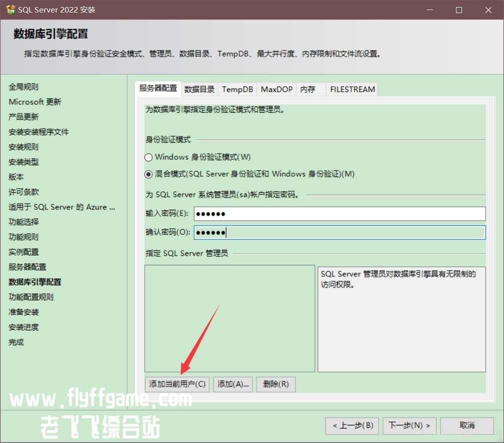Click the 取消 button

click(467, 425)
